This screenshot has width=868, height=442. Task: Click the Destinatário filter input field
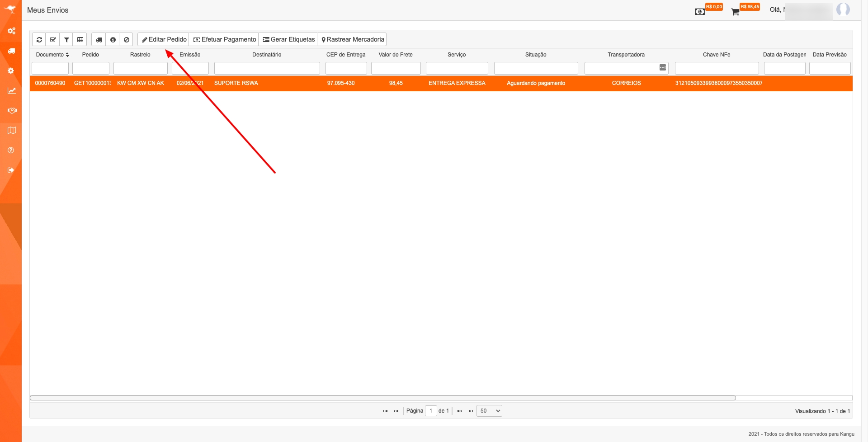[267, 68]
